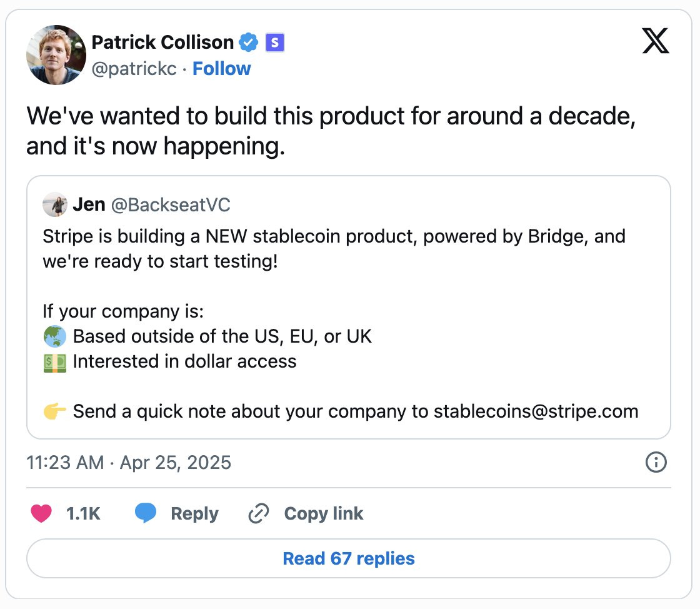Open the @patrickc handle
The height and width of the screenshot is (609, 700).
[x=134, y=69]
